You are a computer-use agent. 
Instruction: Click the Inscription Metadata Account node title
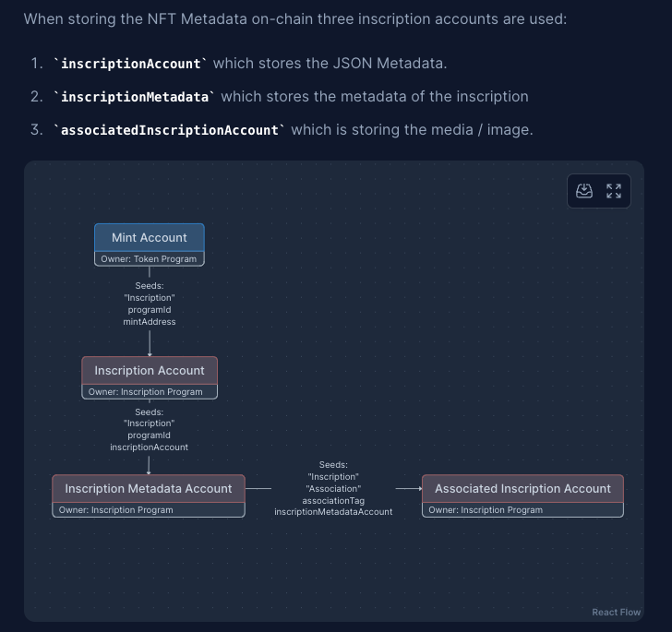tap(149, 488)
